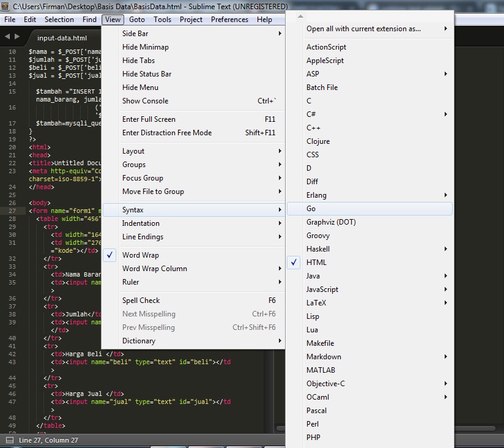Open the Preferences menu
504x448 pixels.
pyautogui.click(x=229, y=19)
